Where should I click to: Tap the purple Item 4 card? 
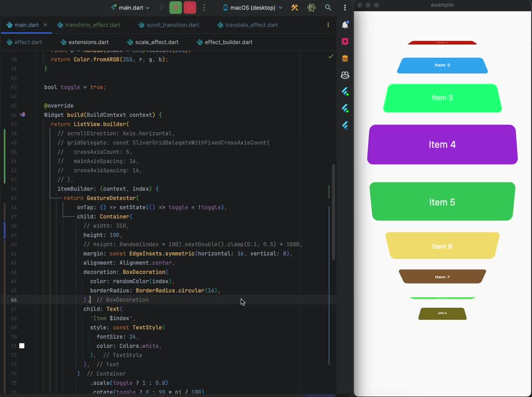pyautogui.click(x=442, y=144)
